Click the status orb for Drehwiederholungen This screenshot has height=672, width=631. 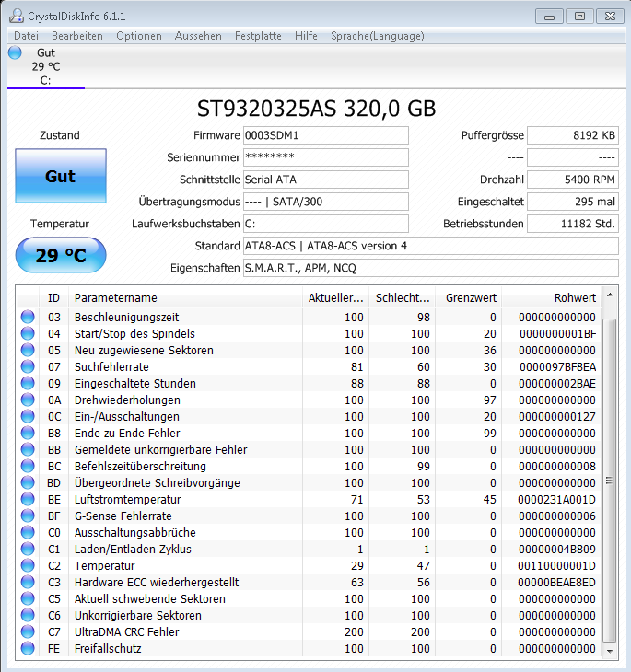[x=28, y=400]
